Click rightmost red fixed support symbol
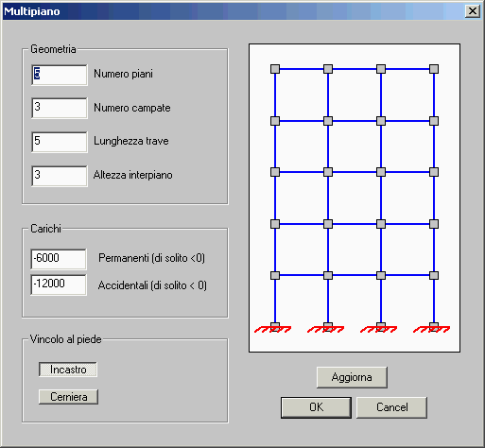 coord(432,329)
